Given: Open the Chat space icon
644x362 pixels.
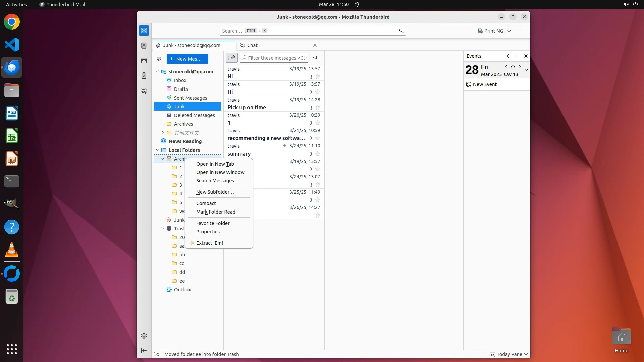Looking at the screenshot, I should coord(144,91).
